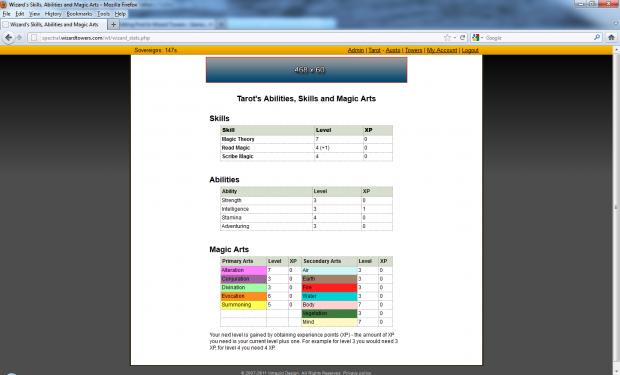
Task: Open the Bookmarks menu
Action: pos(79,14)
